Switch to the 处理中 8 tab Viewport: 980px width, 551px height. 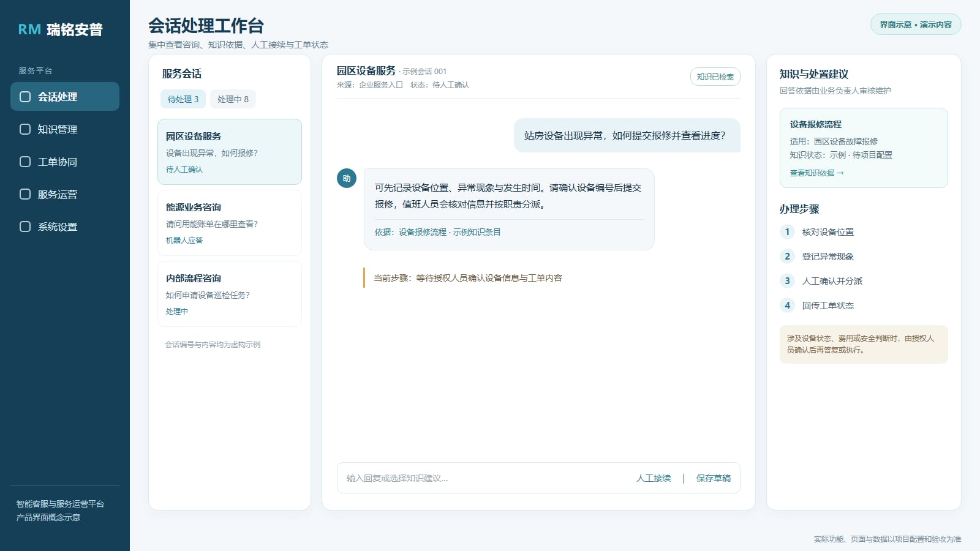click(233, 99)
